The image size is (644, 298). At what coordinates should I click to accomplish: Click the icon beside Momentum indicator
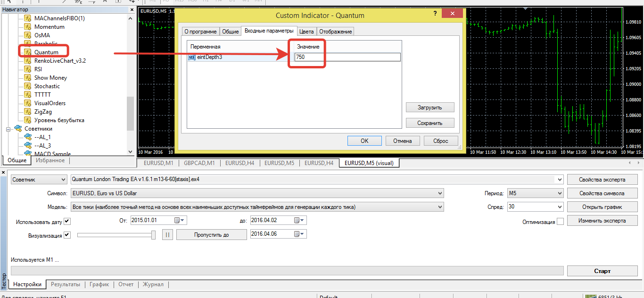tap(27, 27)
